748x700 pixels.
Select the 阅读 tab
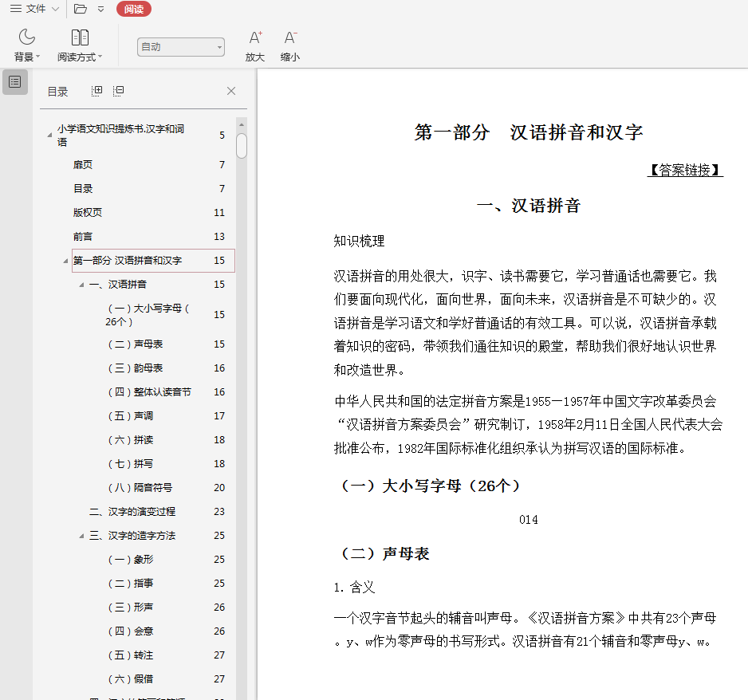coord(134,9)
